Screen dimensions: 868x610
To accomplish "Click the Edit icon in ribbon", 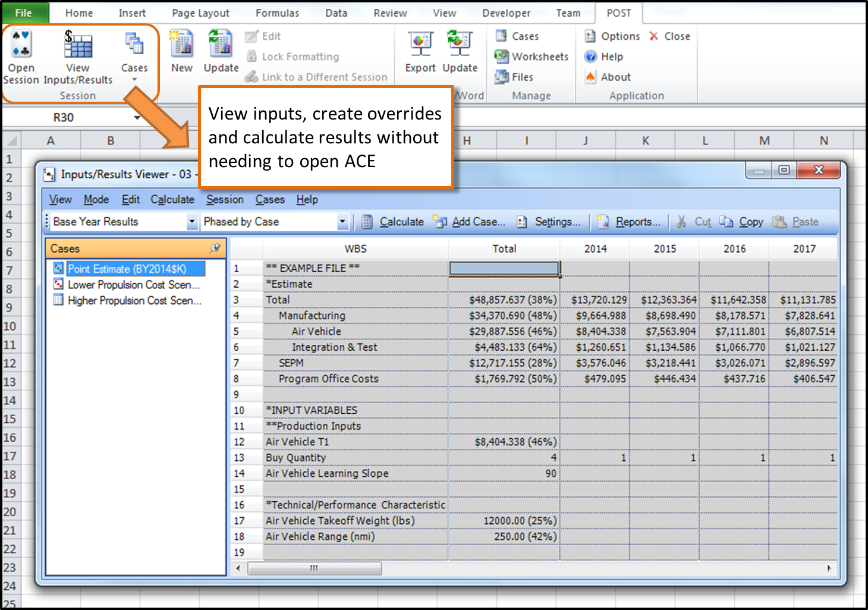I will point(251,36).
